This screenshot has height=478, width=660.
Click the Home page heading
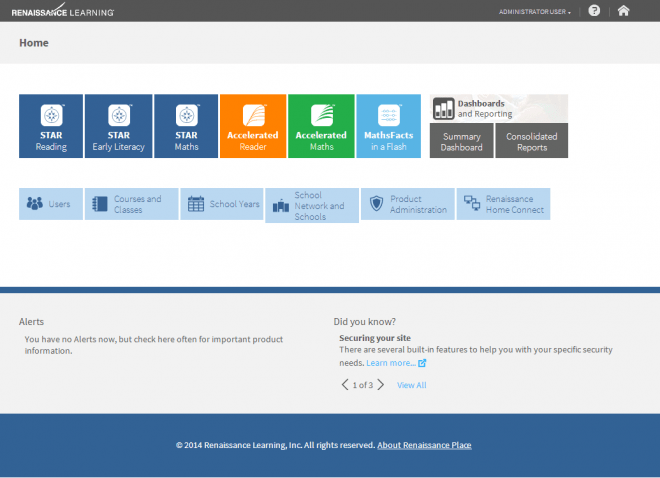[x=34, y=43]
